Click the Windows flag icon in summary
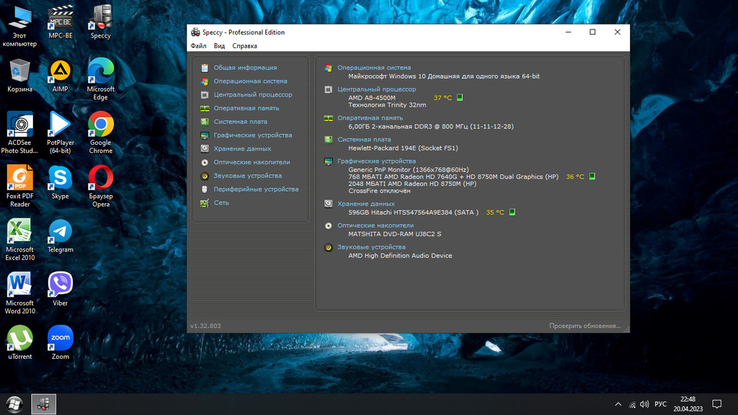Viewport: 738px width, 415px height. [x=329, y=68]
